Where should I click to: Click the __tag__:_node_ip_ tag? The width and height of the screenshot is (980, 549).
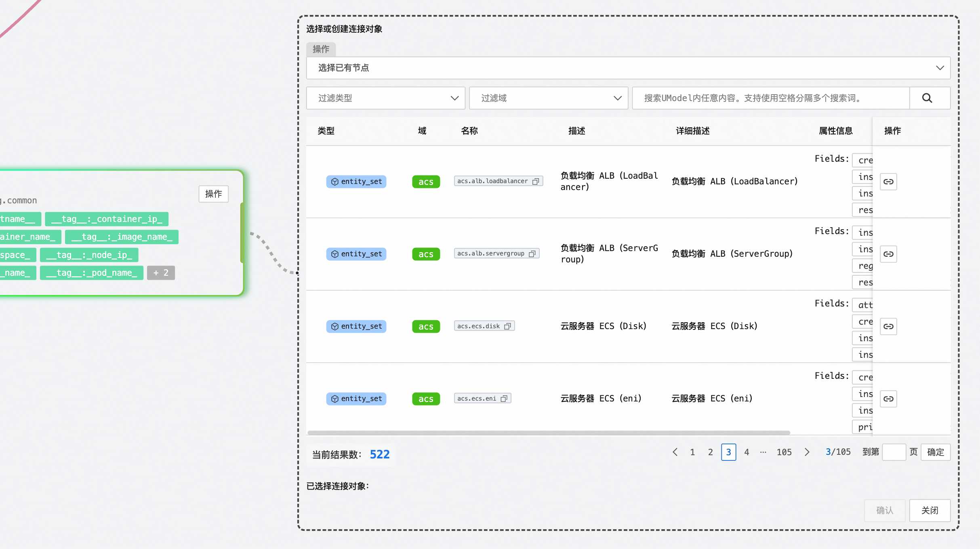tap(89, 255)
